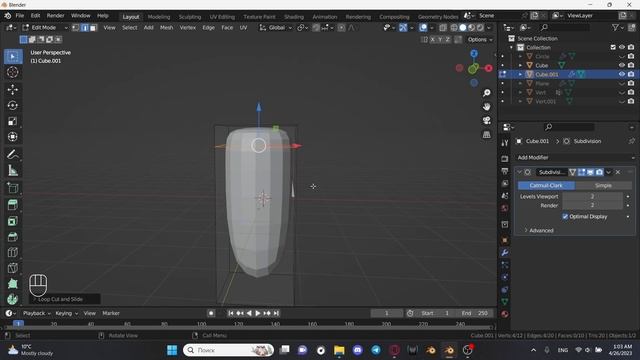
Task: Select the Measure tool
Action: (13, 170)
